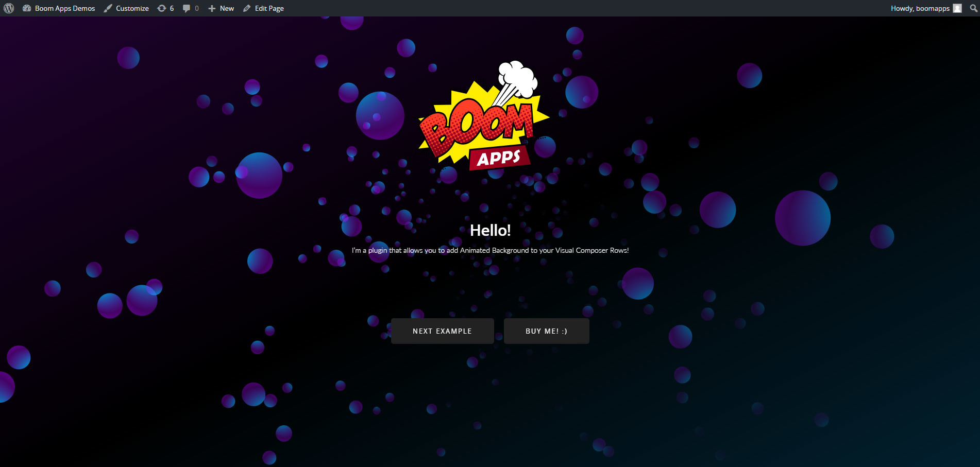Click the Hello! heading text
Viewport: 980px width, 467px height.
490,231
